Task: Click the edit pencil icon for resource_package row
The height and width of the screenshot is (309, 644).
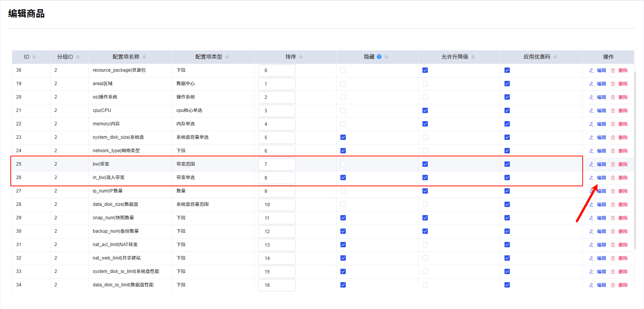Action: coord(591,71)
